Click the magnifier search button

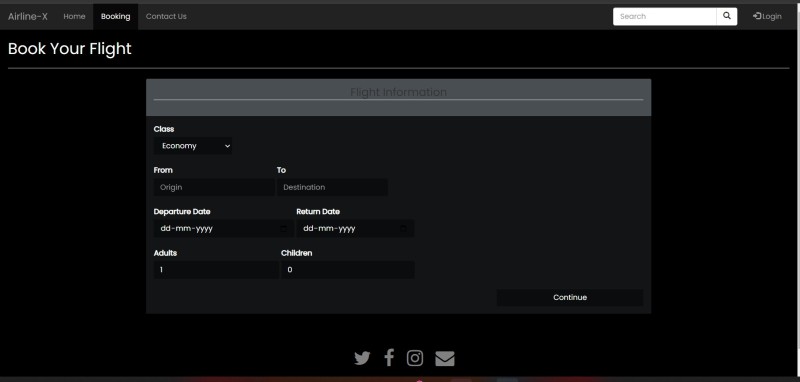click(727, 16)
